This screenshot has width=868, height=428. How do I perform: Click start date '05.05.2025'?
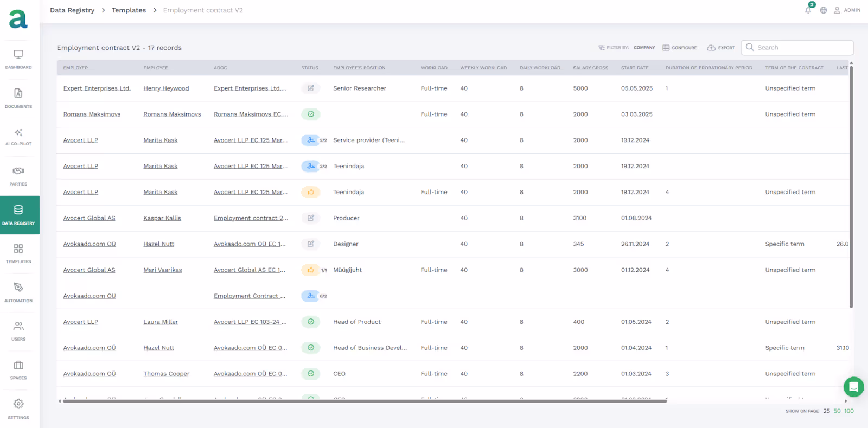(637, 88)
